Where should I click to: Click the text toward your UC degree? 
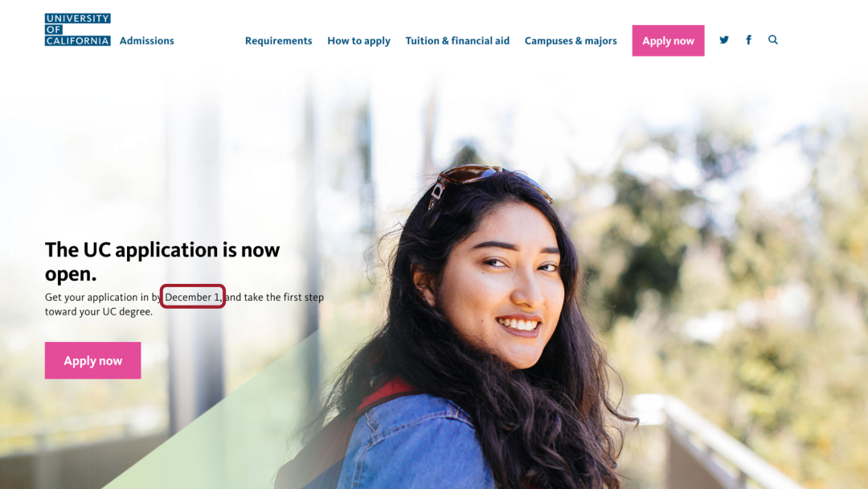click(99, 312)
